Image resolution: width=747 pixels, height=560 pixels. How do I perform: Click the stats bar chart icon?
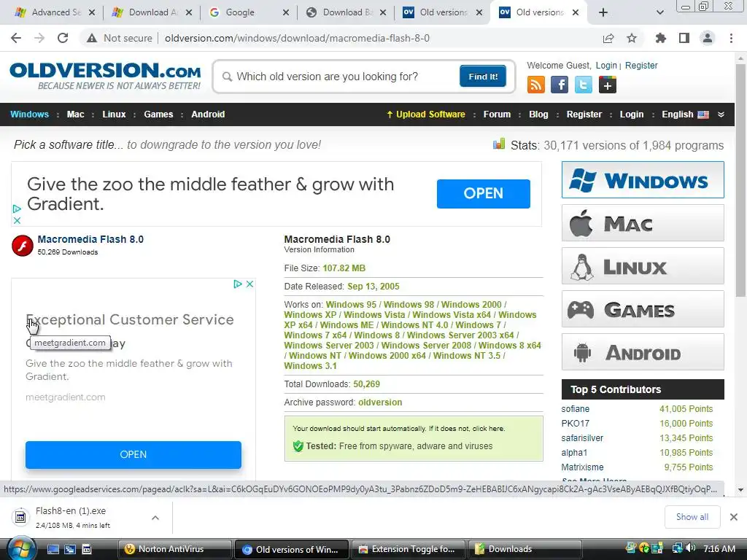(499, 144)
